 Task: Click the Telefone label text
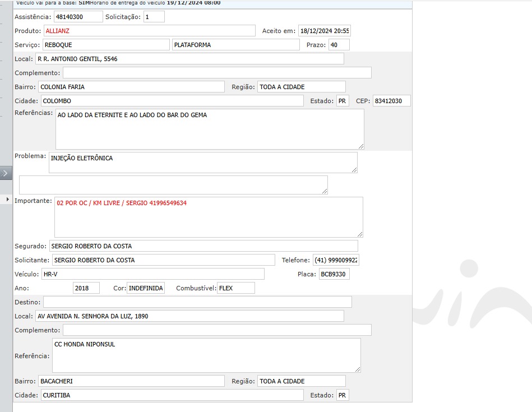coord(296,260)
